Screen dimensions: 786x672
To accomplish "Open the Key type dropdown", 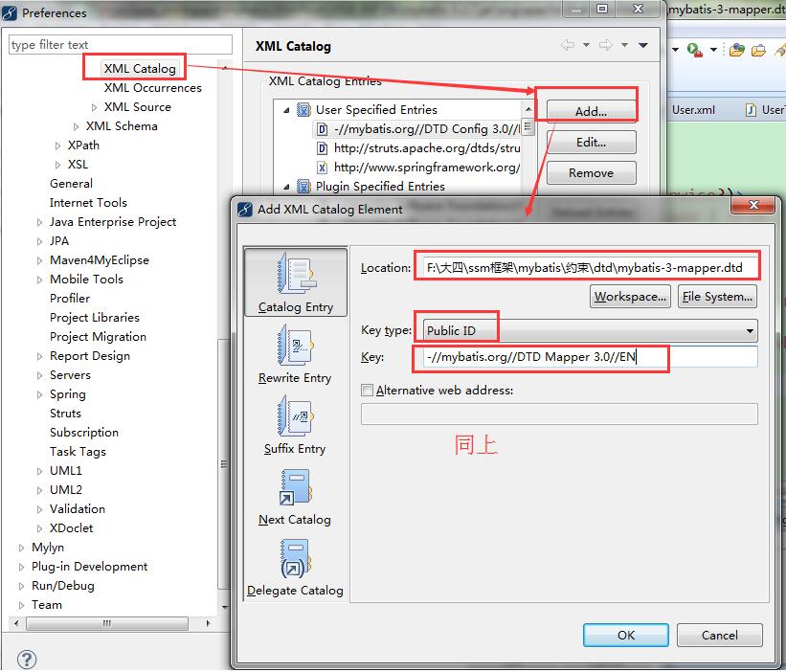I will pyautogui.click(x=750, y=331).
